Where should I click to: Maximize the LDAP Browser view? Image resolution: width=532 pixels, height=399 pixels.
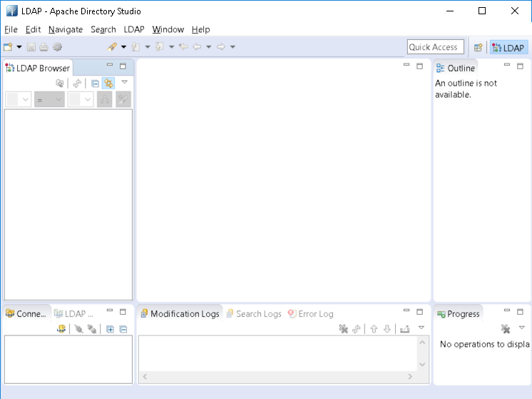coord(123,66)
